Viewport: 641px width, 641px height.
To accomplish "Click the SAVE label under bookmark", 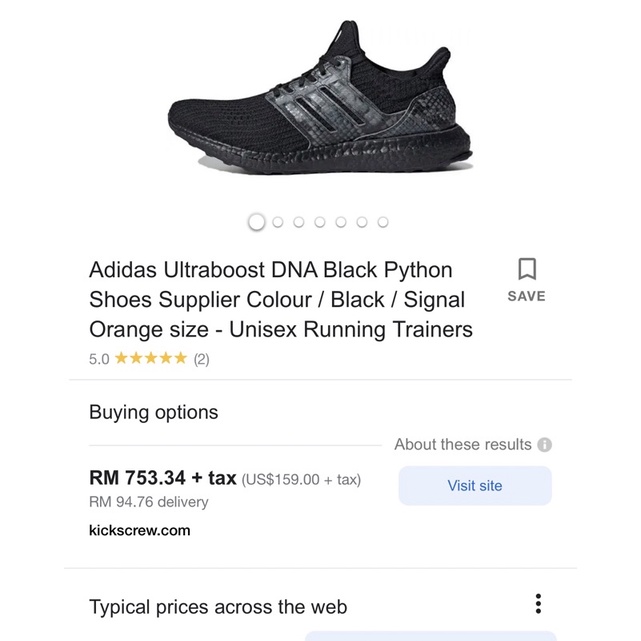I will 527,296.
